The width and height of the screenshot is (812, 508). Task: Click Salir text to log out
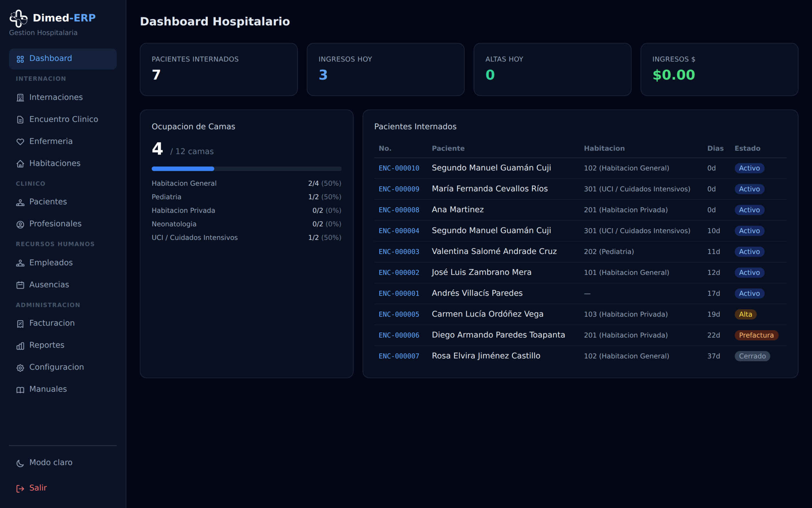point(38,488)
